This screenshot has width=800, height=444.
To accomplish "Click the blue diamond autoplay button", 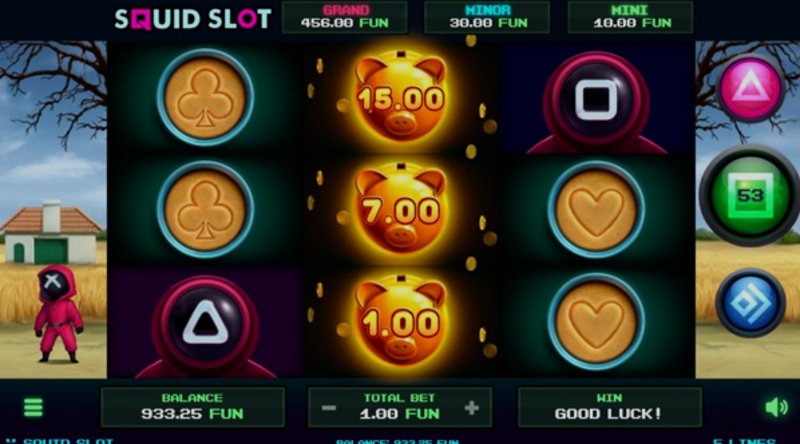I will click(x=750, y=303).
